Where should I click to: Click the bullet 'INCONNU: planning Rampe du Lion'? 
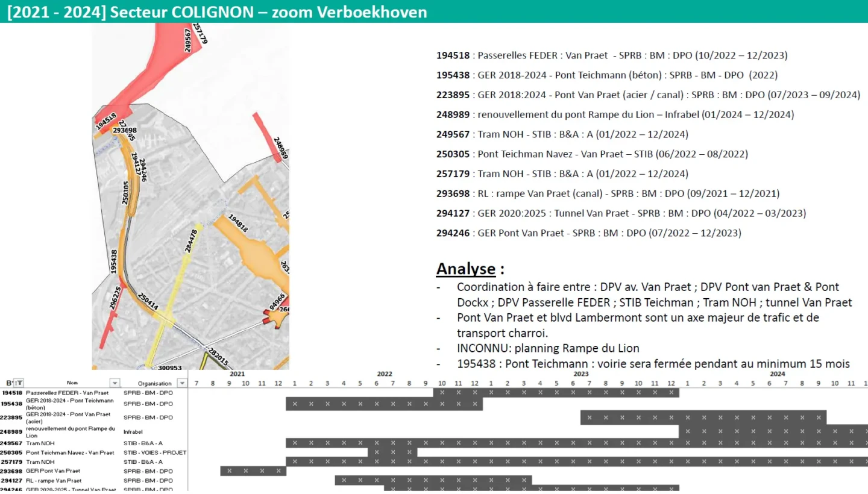[548, 348]
